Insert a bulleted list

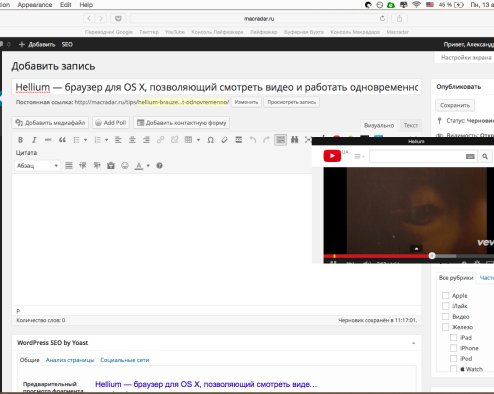(77, 140)
